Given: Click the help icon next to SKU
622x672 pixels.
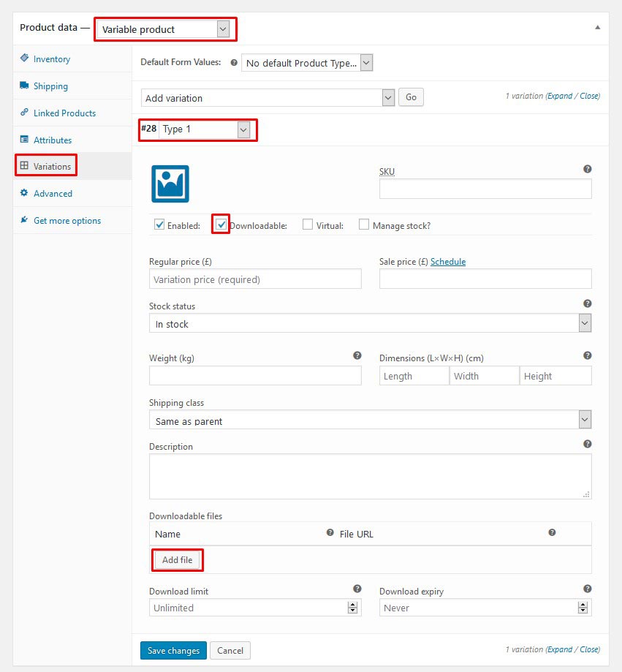Looking at the screenshot, I should 587,169.
